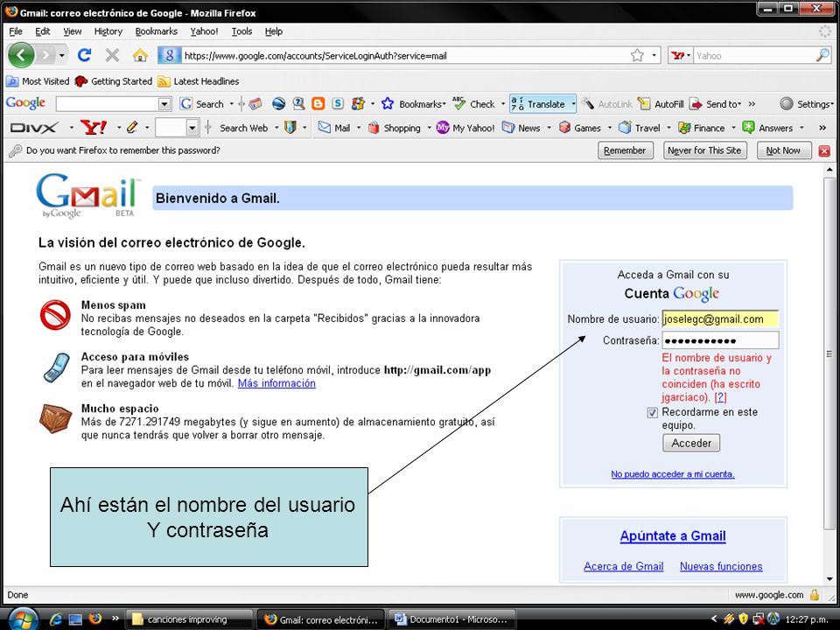Open Yahoo News from the toolbar
This screenshot has width=840, height=630.
(521, 128)
